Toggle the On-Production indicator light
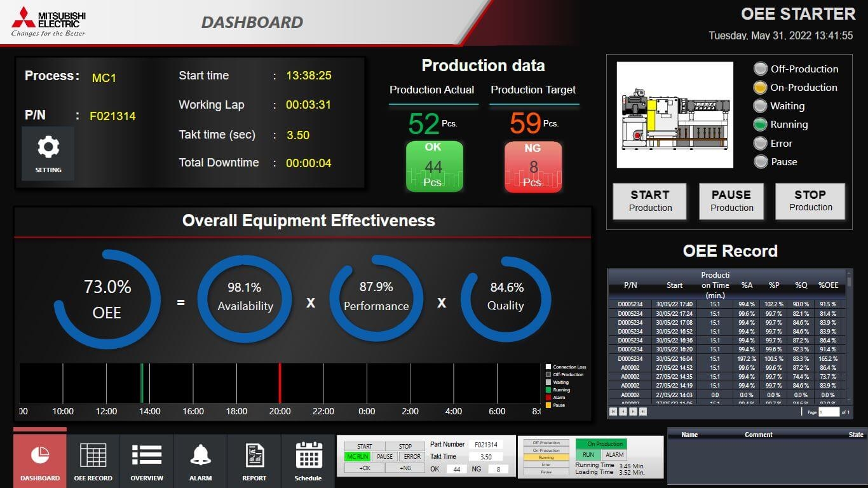Image resolution: width=868 pixels, height=488 pixels. pos(760,87)
